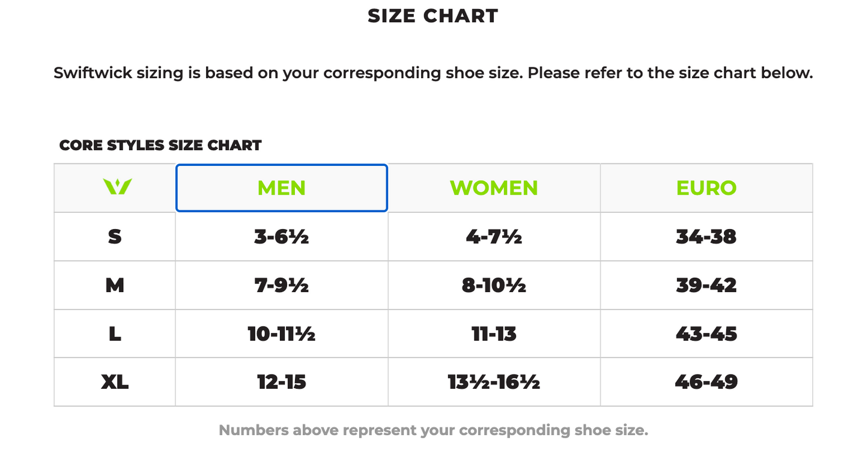Click women's XL 13½-16½ cell
This screenshot has width=868, height=467.
tap(494, 382)
